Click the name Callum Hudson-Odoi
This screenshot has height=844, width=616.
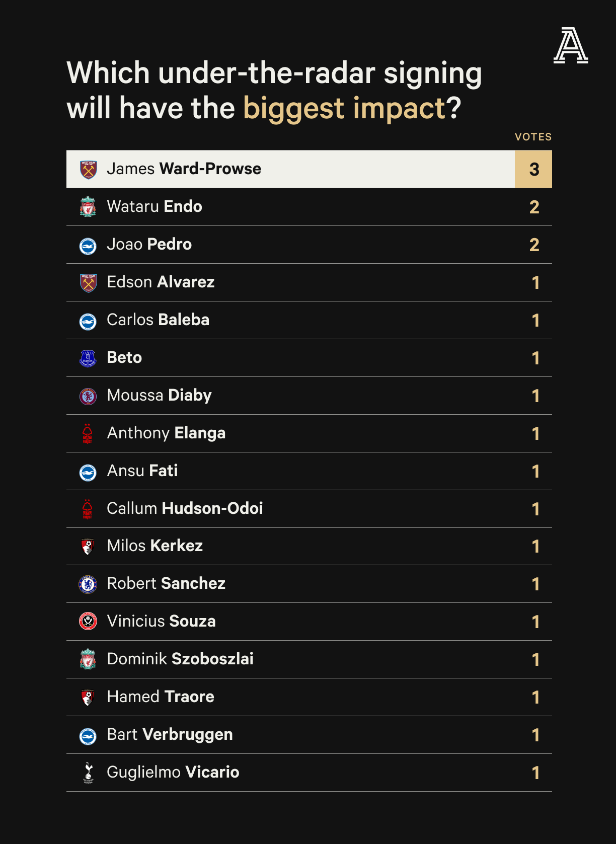(185, 508)
